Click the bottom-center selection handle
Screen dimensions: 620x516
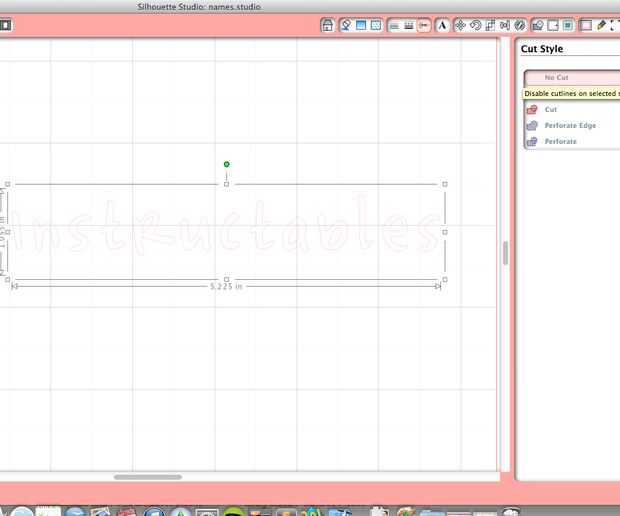[227, 280]
